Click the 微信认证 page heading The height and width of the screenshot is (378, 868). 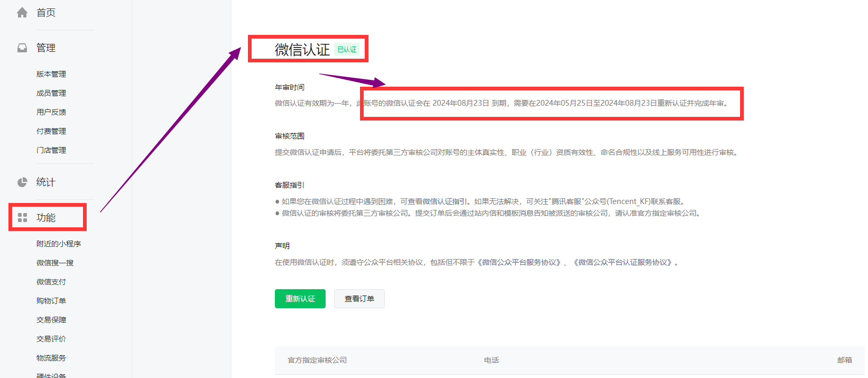302,50
